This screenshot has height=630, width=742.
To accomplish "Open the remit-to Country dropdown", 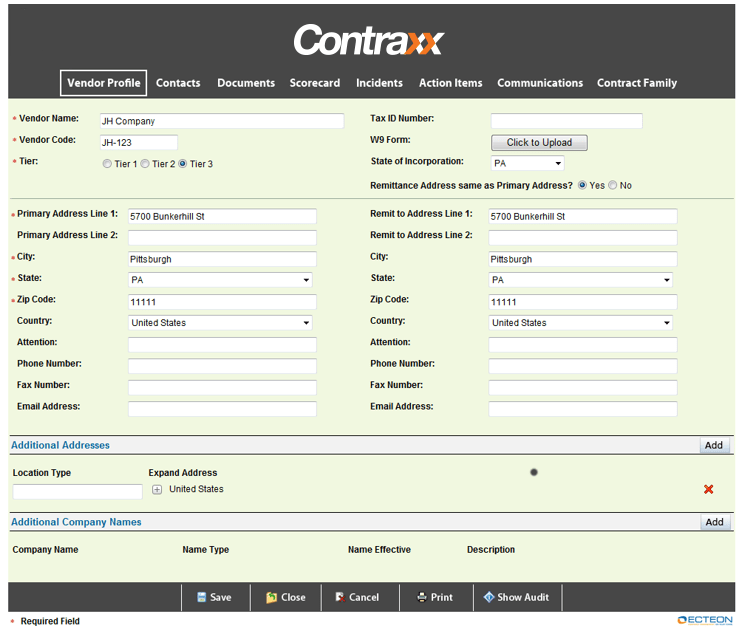I will tap(580, 323).
